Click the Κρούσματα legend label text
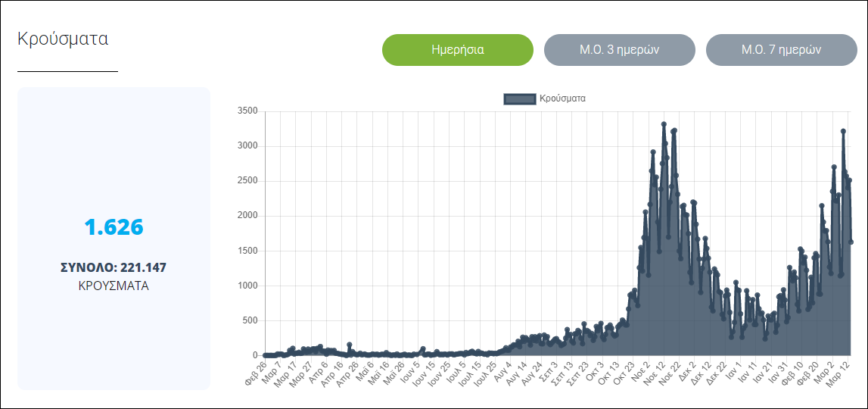 point(562,98)
